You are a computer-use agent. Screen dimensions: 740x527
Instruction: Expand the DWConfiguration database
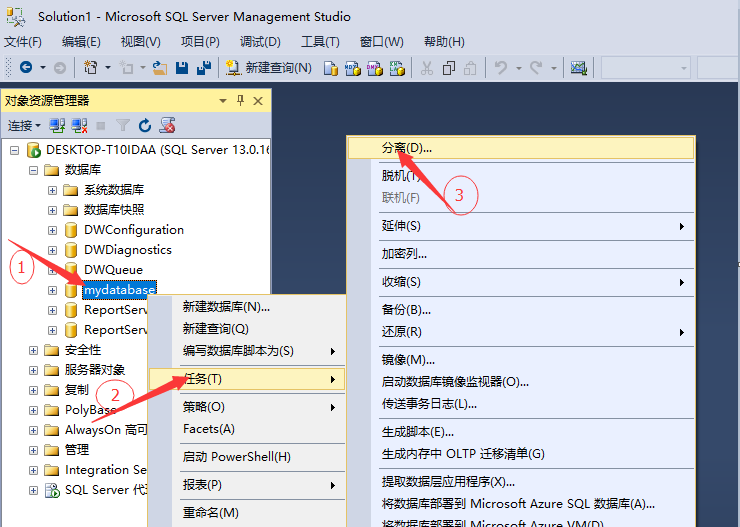click(52, 230)
